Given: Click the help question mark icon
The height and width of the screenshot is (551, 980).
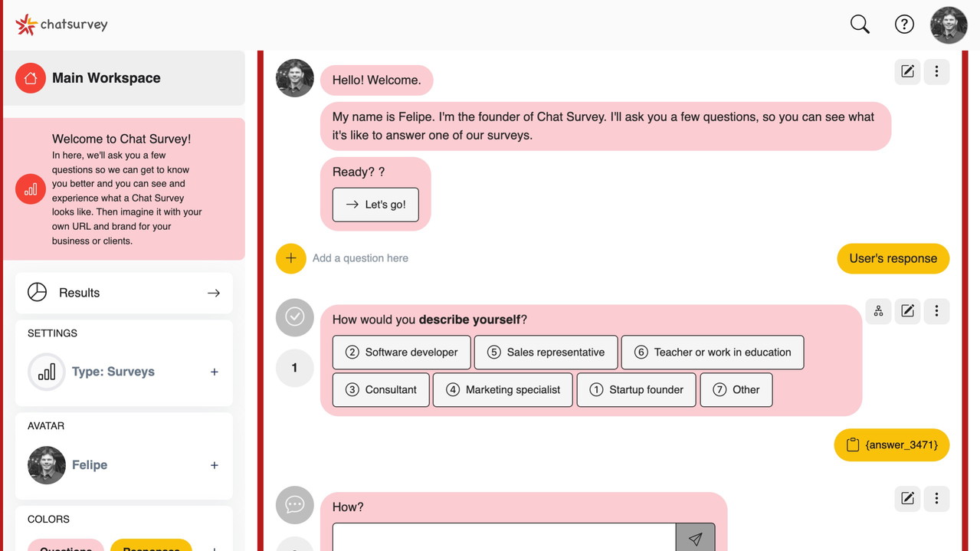Looking at the screenshot, I should (904, 25).
